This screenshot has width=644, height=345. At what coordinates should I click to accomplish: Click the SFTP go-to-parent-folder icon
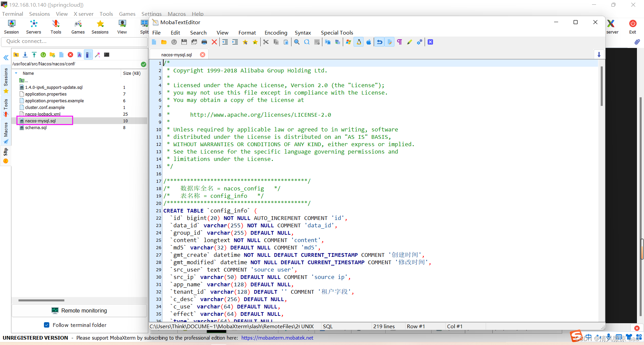point(16,55)
